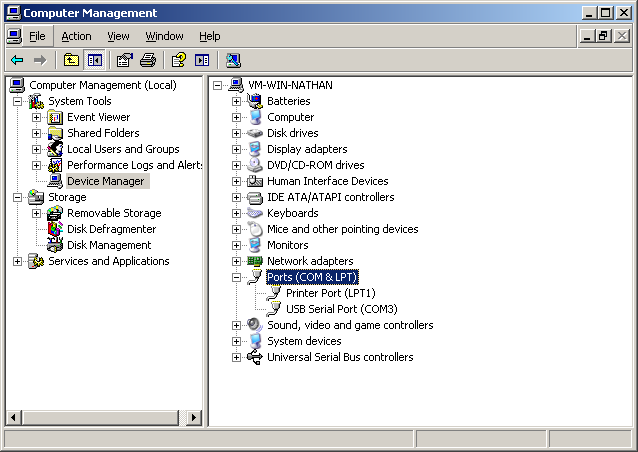Screen dimensions: 638x452
Task: Expand Universal Serial Bus controllers category
Action: point(236,357)
